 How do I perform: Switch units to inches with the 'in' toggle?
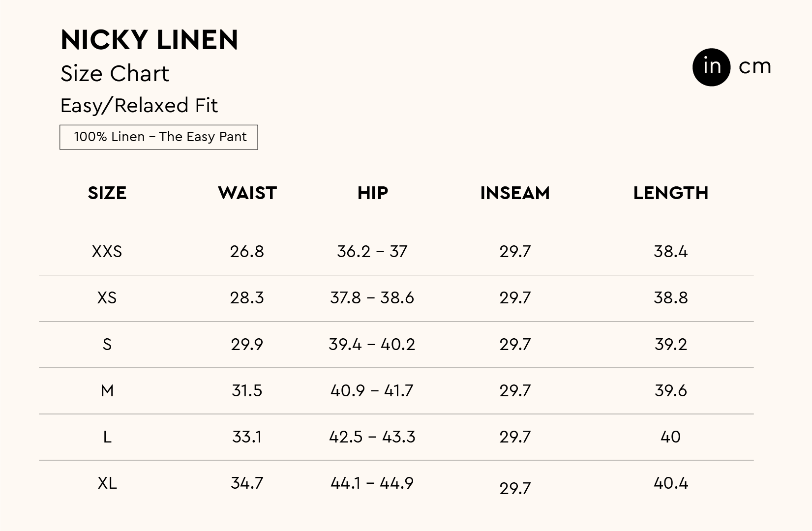711,67
